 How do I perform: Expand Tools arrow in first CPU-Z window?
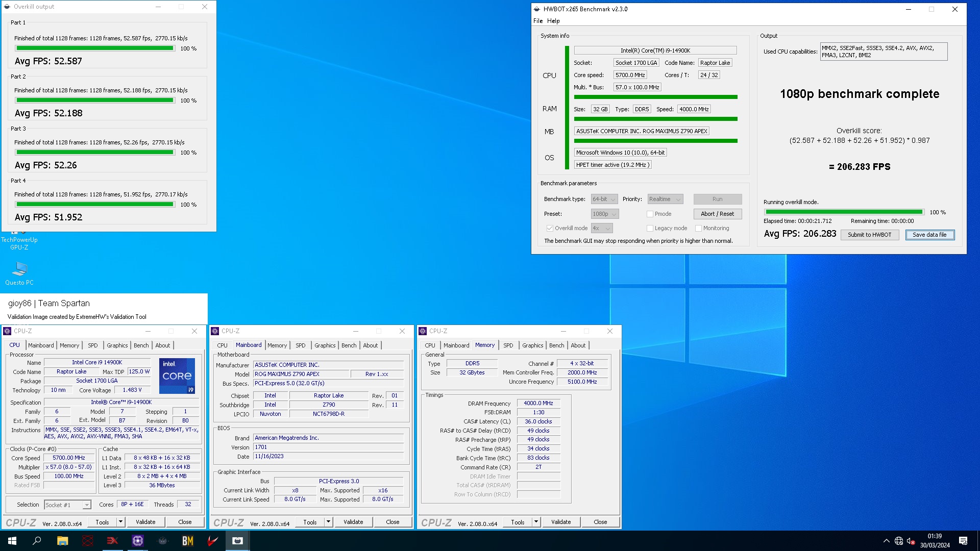point(120,522)
